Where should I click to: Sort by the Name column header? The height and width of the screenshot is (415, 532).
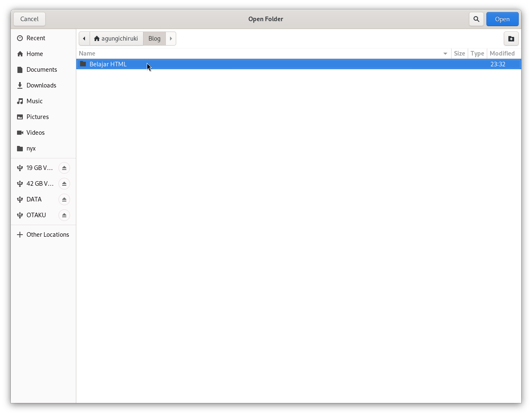click(264, 53)
